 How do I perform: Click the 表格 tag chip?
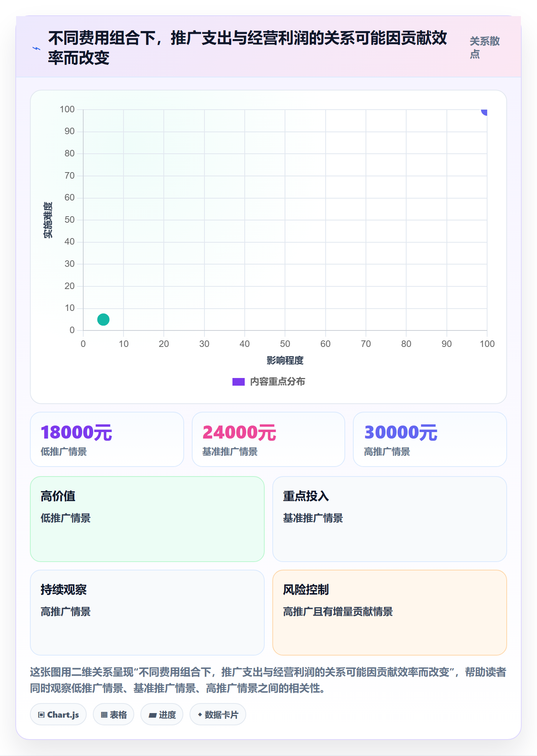(x=114, y=715)
